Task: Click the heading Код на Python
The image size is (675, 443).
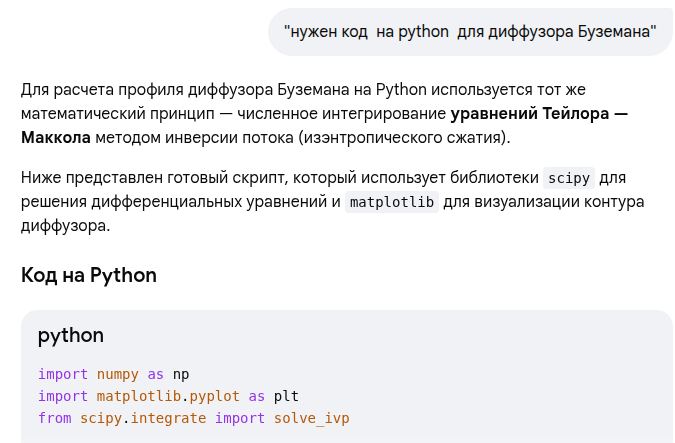Action: tap(89, 275)
